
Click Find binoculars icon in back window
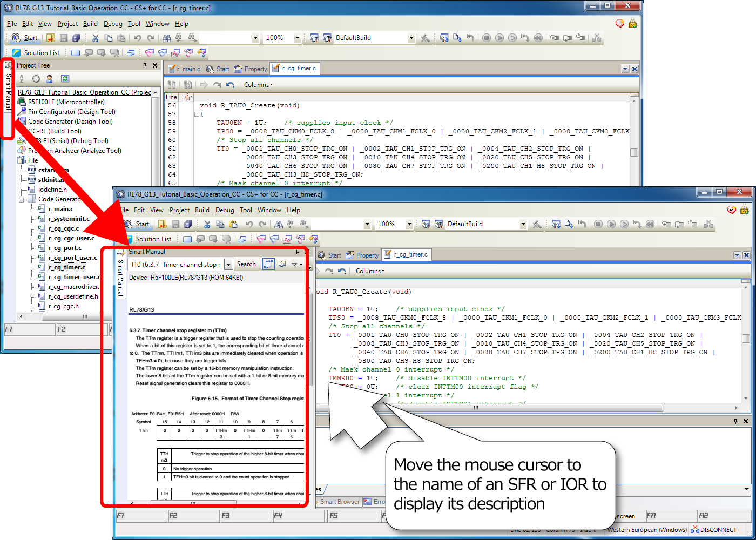[x=167, y=38]
